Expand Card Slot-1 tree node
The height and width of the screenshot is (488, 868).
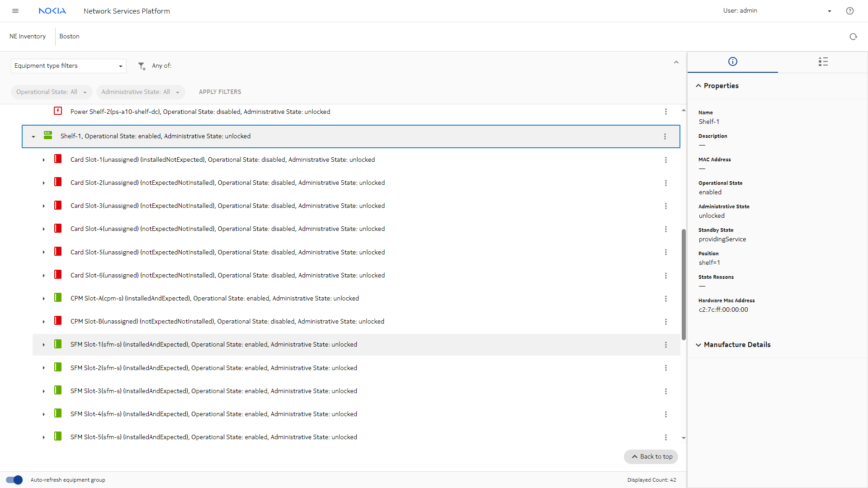pos(44,160)
